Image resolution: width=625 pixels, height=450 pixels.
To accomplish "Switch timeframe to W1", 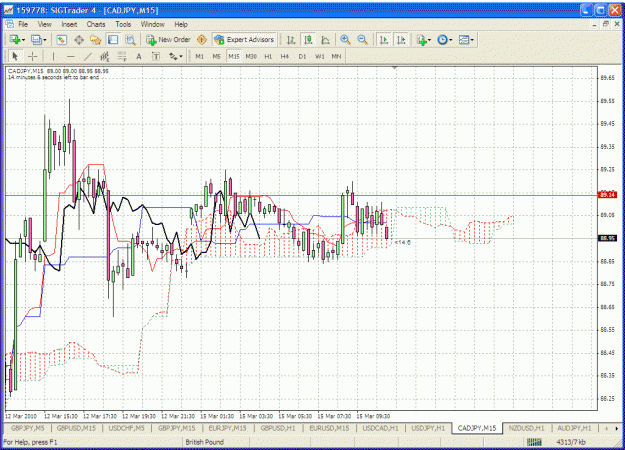I will pos(320,57).
